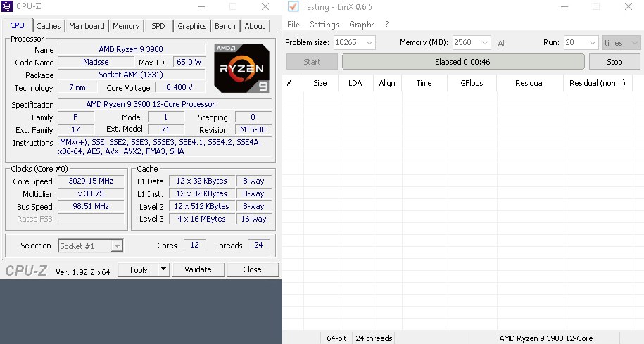The image size is (644, 344).
Task: Click the AMD Ryzen 9 logo image
Action: pyautogui.click(x=242, y=68)
